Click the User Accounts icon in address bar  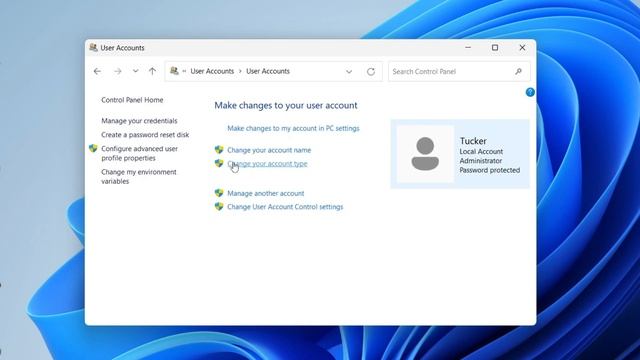point(174,71)
